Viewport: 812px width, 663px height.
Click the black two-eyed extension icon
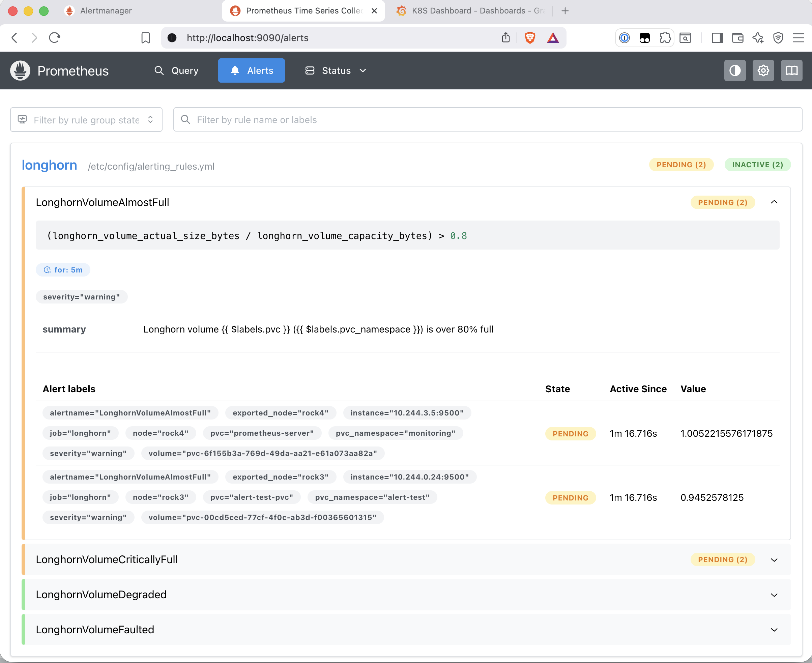tap(645, 38)
